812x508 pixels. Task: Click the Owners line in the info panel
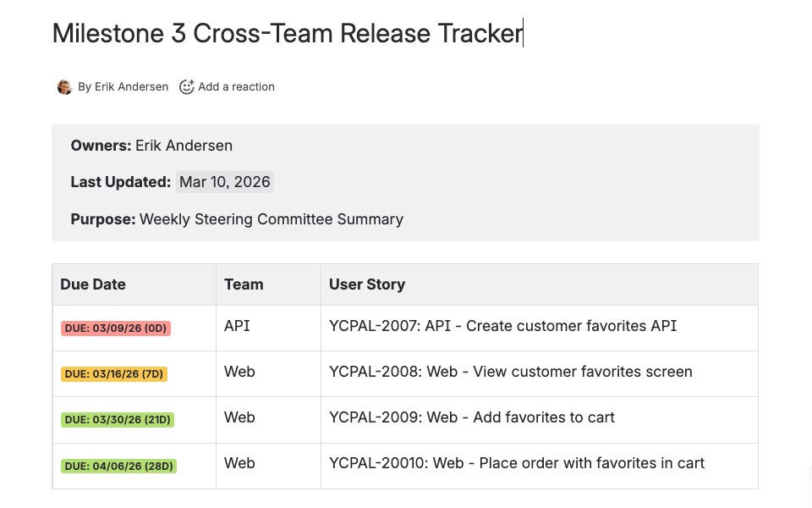[151, 146]
